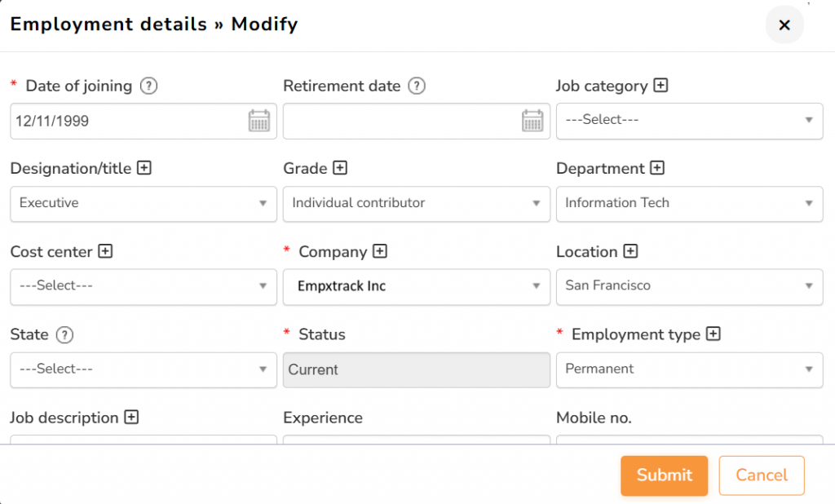Open calendar picker for Date of joining
835x504 pixels.
(259, 121)
